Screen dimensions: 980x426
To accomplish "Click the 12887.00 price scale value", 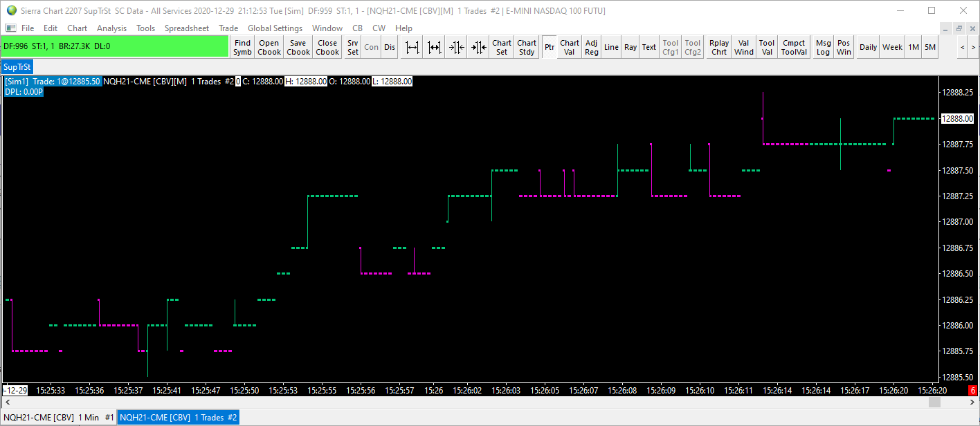I will 958,223.
